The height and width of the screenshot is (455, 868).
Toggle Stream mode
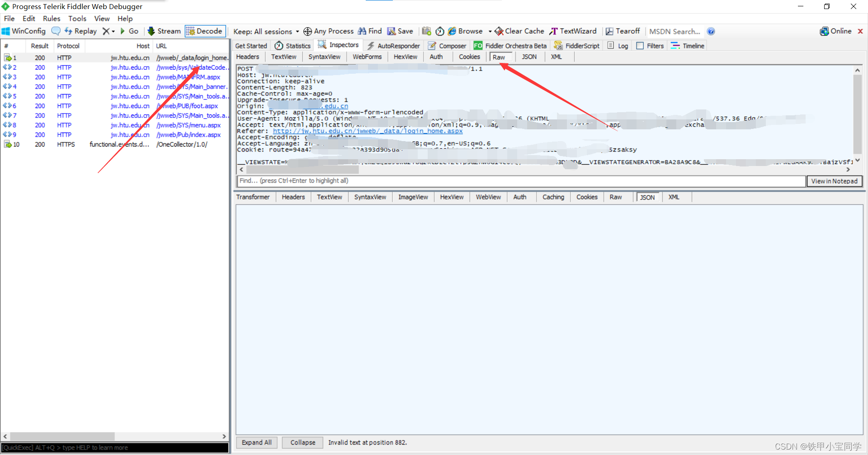tap(164, 31)
